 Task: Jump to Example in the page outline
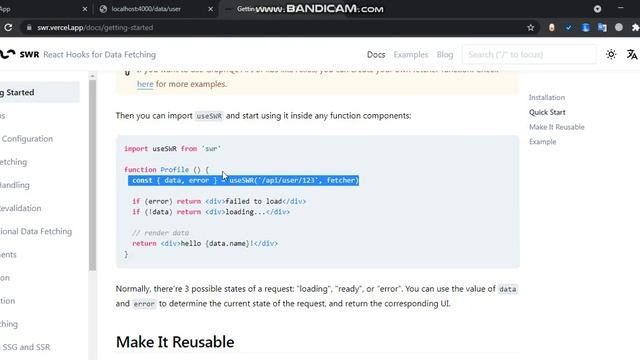542,142
